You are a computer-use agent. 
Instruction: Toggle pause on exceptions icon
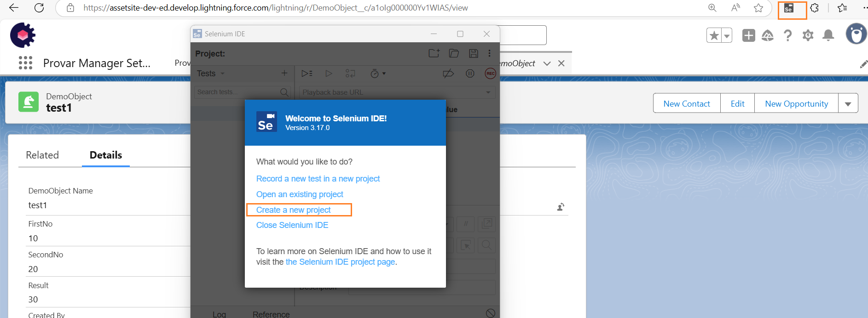click(470, 74)
